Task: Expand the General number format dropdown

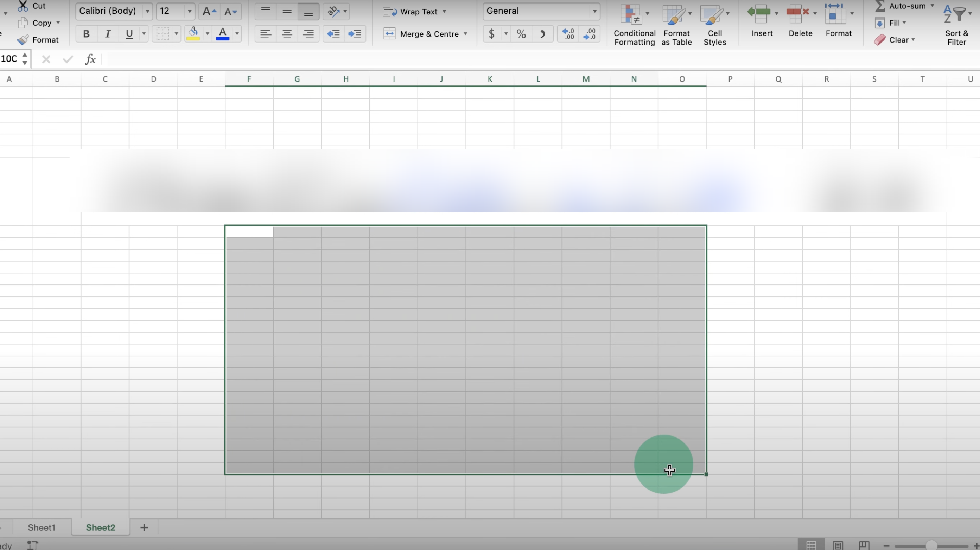Action: click(x=594, y=11)
